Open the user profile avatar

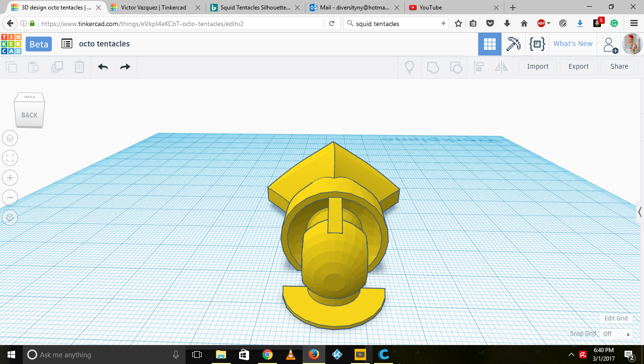click(x=632, y=44)
